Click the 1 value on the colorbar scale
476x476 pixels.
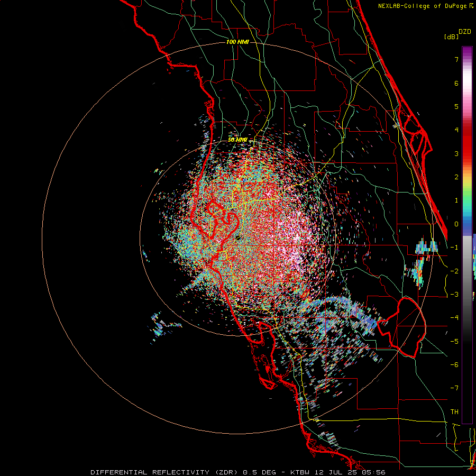[456, 200]
